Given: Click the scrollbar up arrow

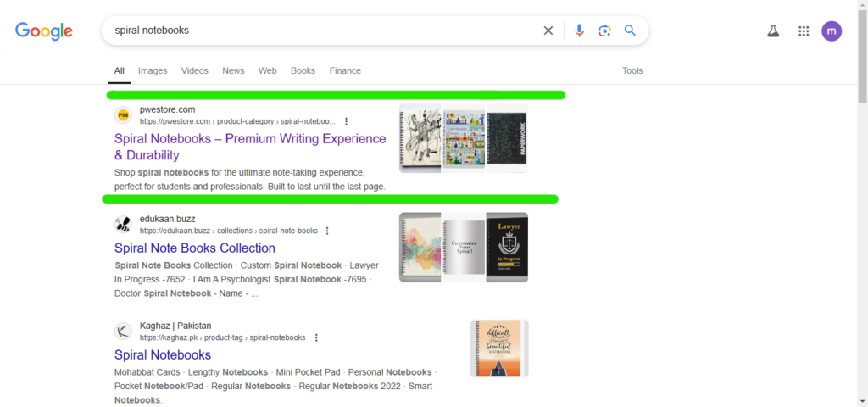Looking at the screenshot, I should pos(862,4).
